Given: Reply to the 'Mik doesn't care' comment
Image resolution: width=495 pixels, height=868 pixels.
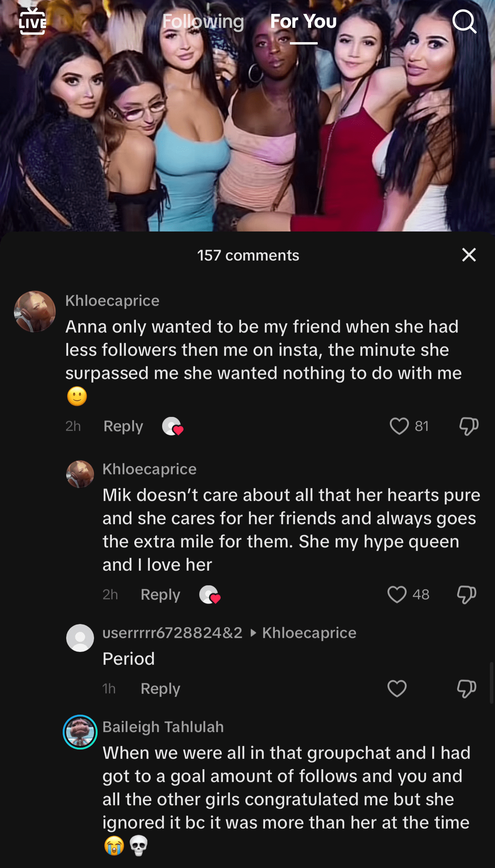Looking at the screenshot, I should [x=160, y=595].
